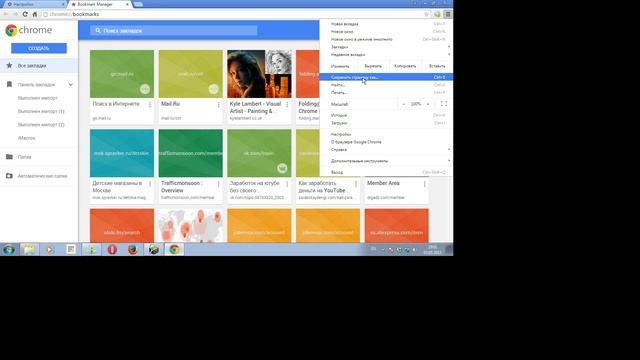
Task: Click Chrome icon in the taskbar
Action: (x=174, y=249)
